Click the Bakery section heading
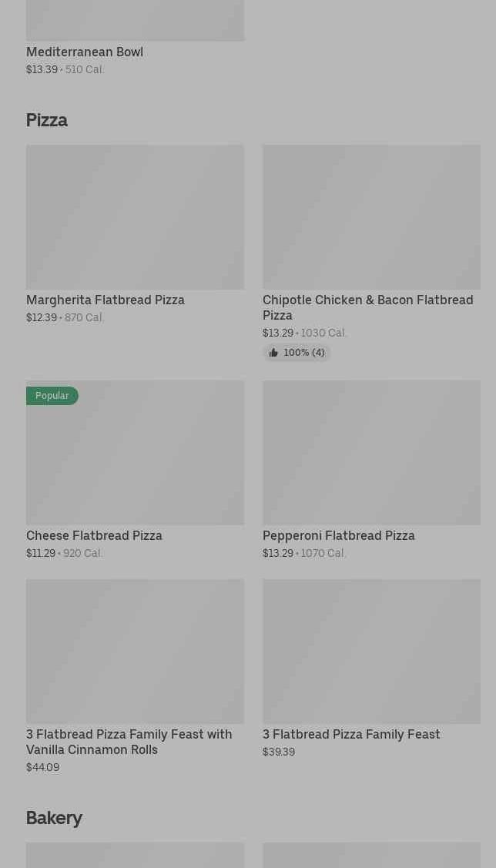Screen dimensions: 496x868 tap(54, 818)
